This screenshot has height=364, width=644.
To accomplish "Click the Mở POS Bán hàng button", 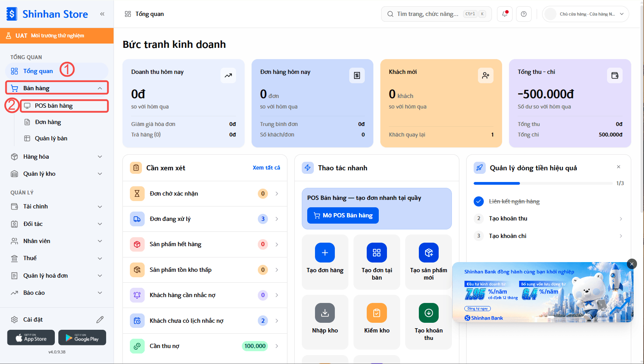I will 343,215.
